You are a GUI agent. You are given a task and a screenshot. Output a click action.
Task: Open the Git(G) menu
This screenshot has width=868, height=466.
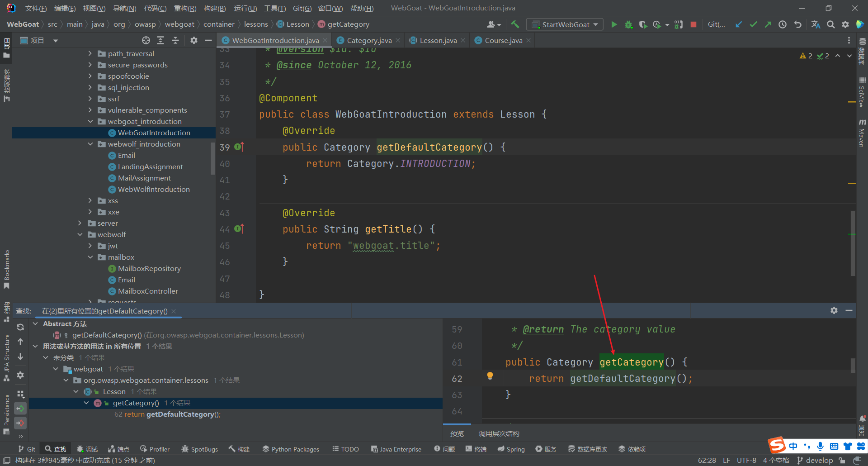302,8
